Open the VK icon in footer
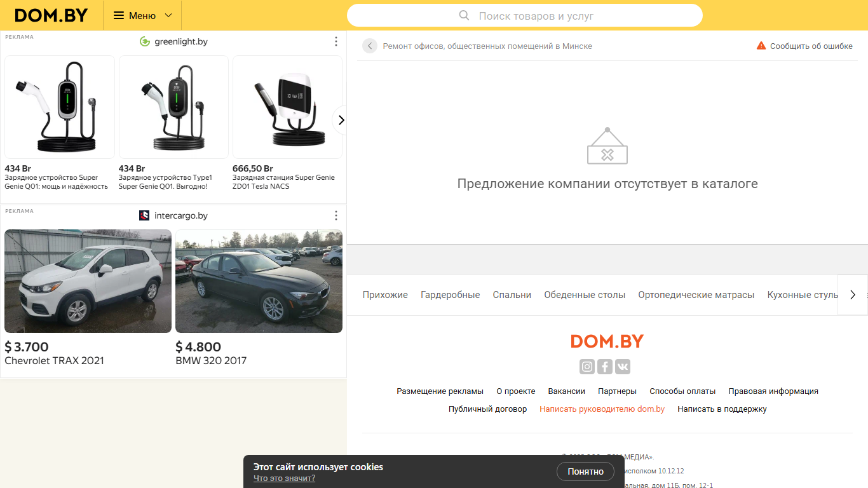Viewport: 868px width, 488px height. 623,367
